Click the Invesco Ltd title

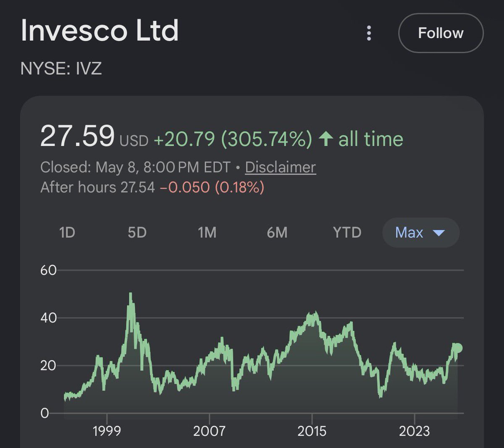(x=100, y=31)
